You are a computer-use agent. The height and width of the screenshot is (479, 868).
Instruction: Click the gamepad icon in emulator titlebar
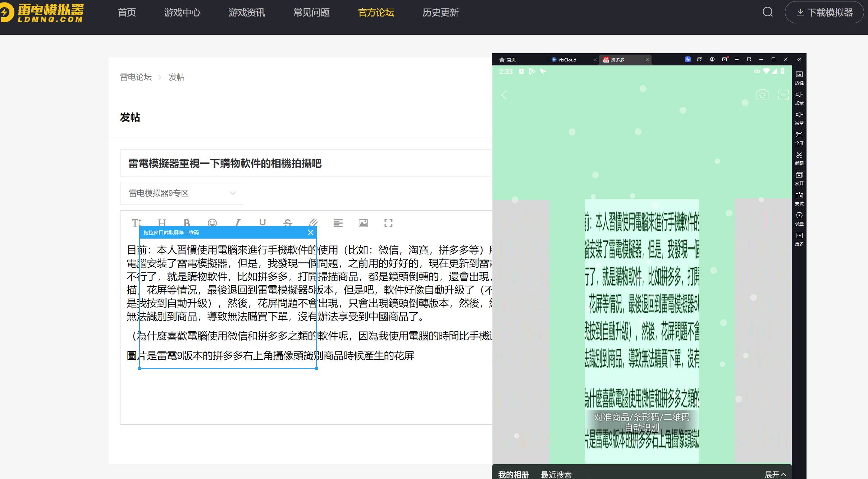click(700, 60)
